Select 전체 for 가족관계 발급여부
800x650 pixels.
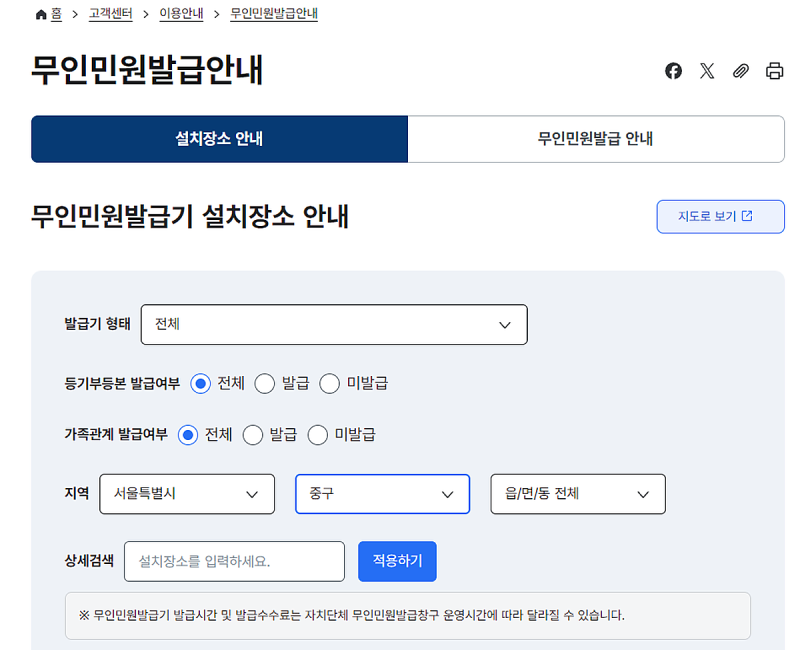pyautogui.click(x=188, y=435)
